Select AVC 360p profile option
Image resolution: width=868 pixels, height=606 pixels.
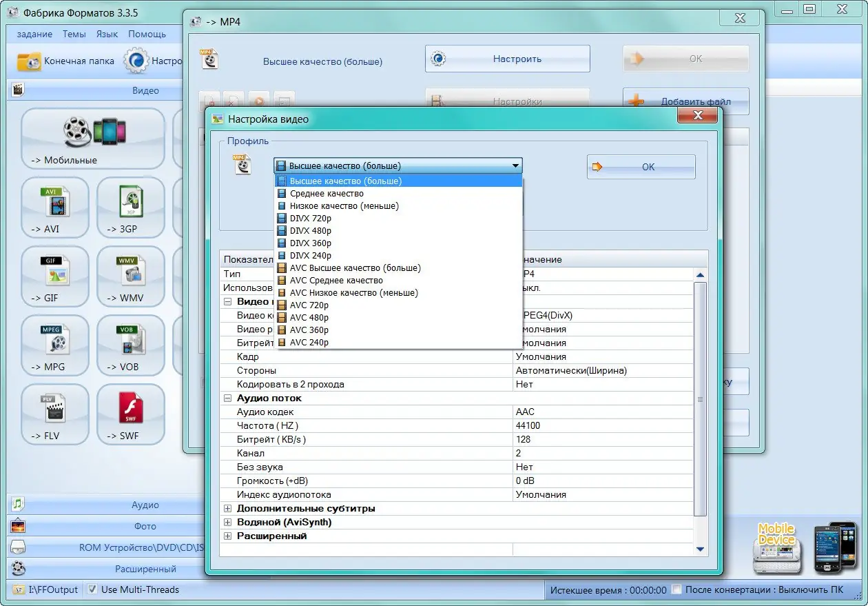[x=398, y=330]
